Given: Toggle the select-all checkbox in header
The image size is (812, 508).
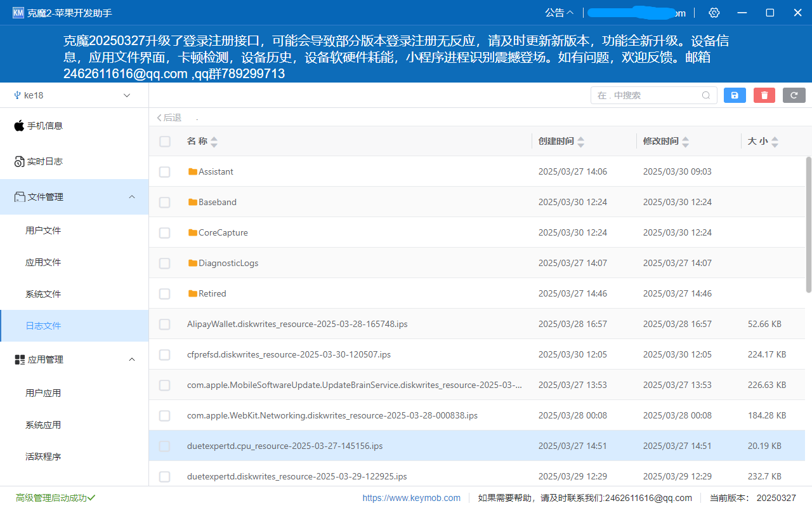Looking at the screenshot, I should click(164, 141).
